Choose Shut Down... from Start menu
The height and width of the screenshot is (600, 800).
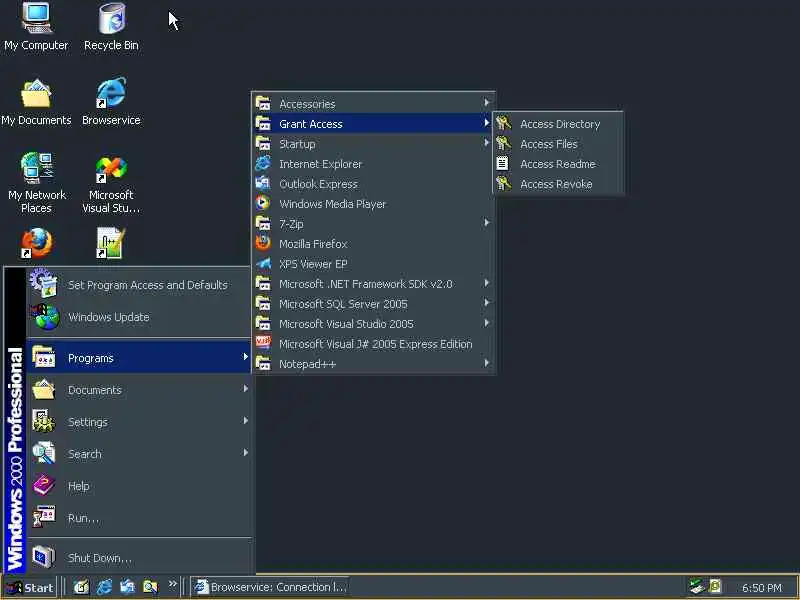[139, 558]
